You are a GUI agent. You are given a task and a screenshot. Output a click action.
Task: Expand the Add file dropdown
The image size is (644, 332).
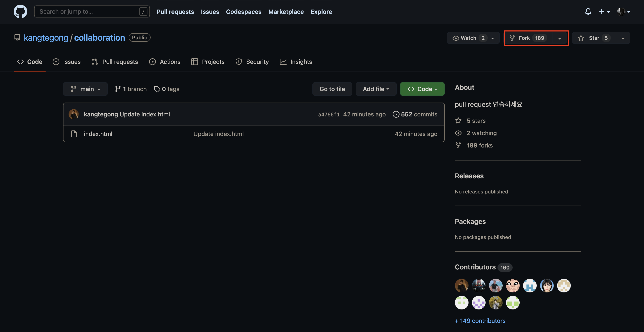(376, 89)
